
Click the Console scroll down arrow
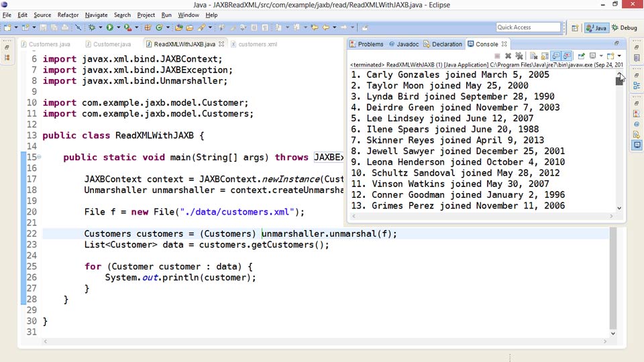(619, 208)
